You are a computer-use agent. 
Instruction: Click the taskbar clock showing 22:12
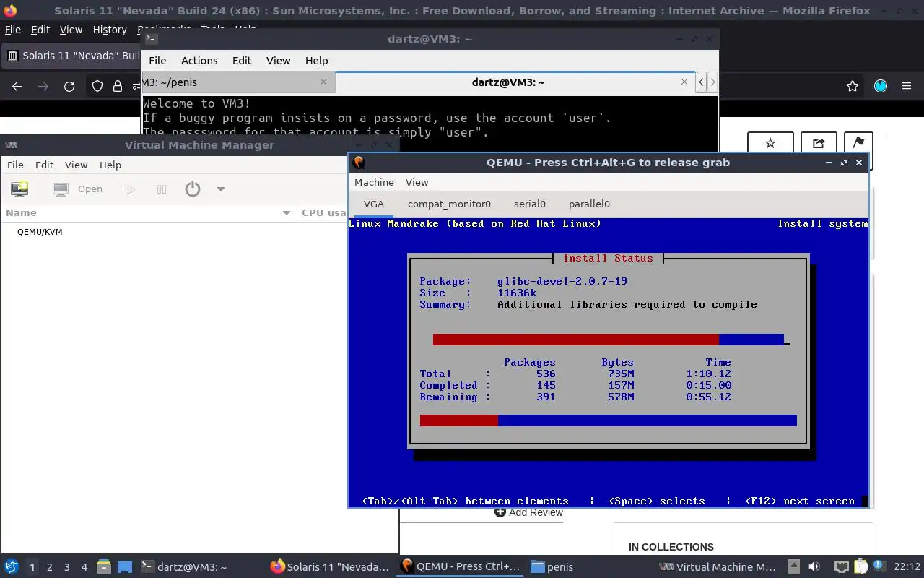tap(907, 567)
